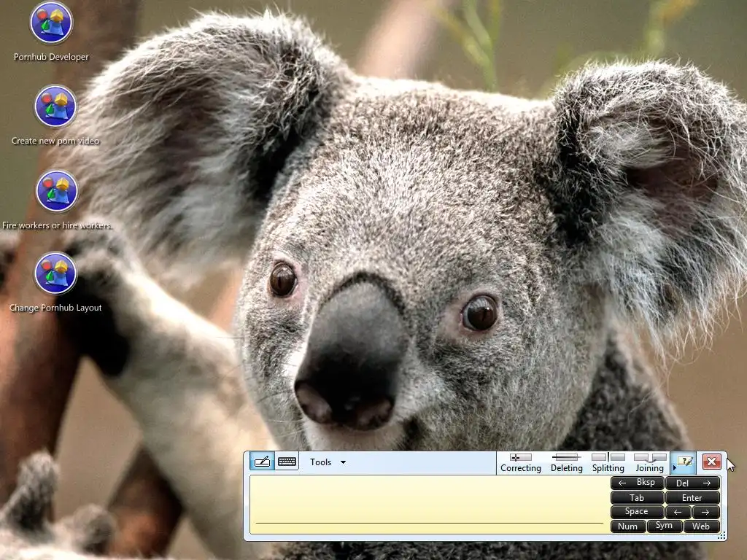Show the Deleting gesture demo
Image resolution: width=747 pixels, height=560 pixels.
(566, 463)
